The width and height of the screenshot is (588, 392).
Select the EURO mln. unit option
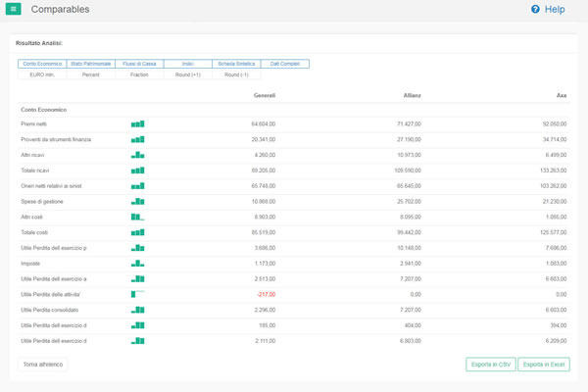point(42,74)
